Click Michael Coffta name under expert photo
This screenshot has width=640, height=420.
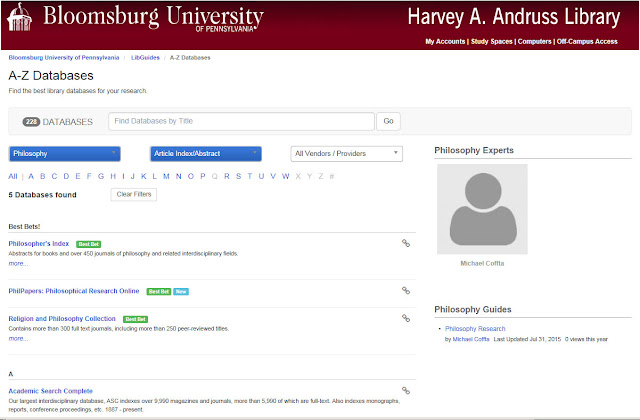point(482,264)
